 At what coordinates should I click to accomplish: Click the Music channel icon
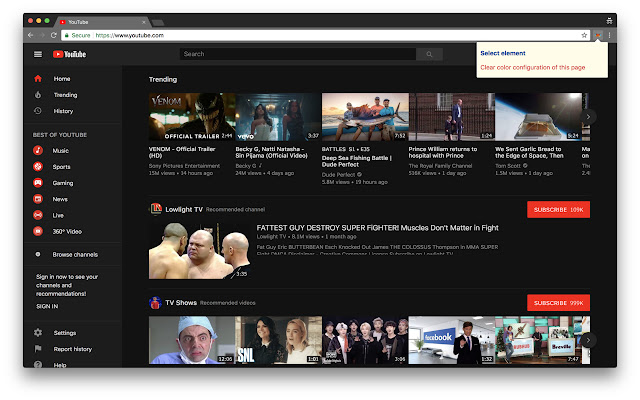click(x=38, y=150)
